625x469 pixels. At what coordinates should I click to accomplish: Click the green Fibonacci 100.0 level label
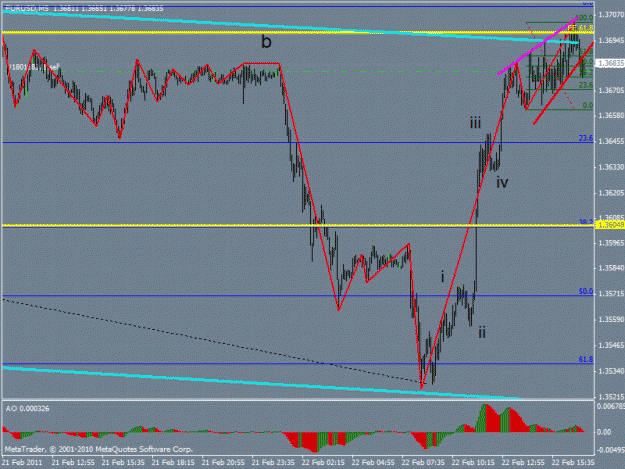pos(584,18)
